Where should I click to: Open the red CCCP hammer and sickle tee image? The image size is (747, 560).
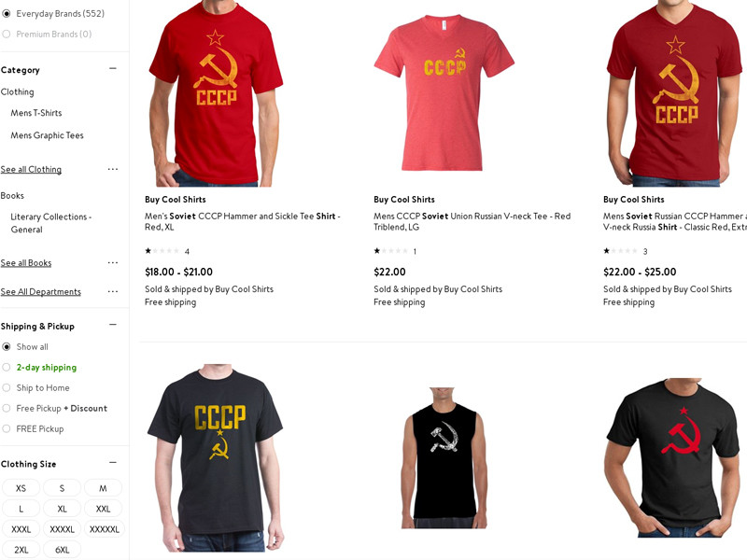coord(216,93)
